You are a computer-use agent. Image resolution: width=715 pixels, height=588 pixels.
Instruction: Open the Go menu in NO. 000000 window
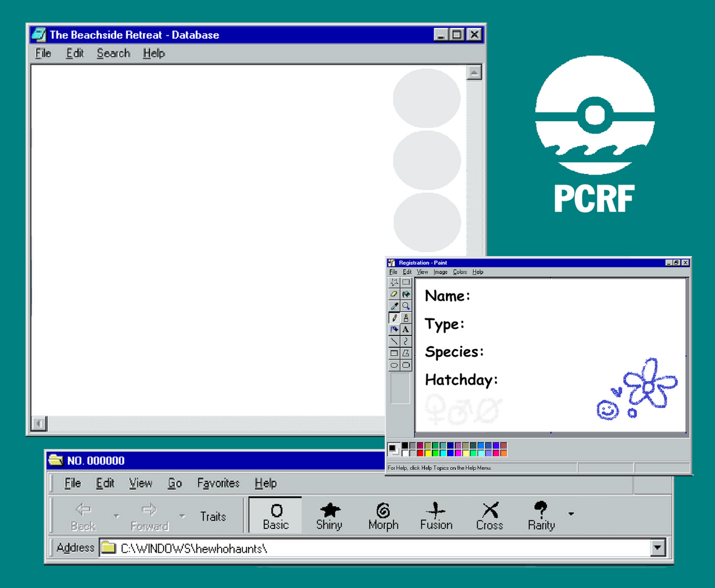(x=175, y=483)
